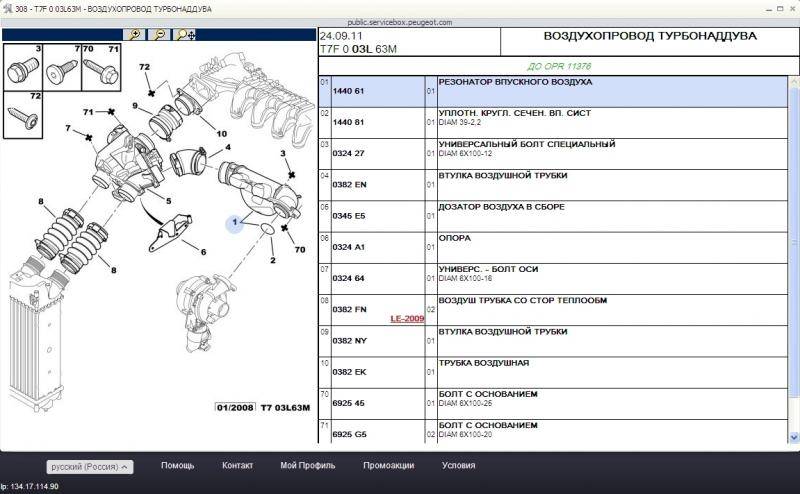Open the Контакт footer menu item
The image size is (800, 494).
click(x=237, y=465)
